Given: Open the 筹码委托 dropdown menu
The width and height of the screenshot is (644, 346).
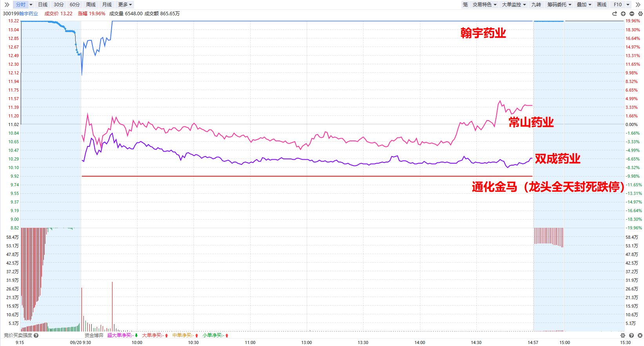Looking at the screenshot, I should coord(559,5).
